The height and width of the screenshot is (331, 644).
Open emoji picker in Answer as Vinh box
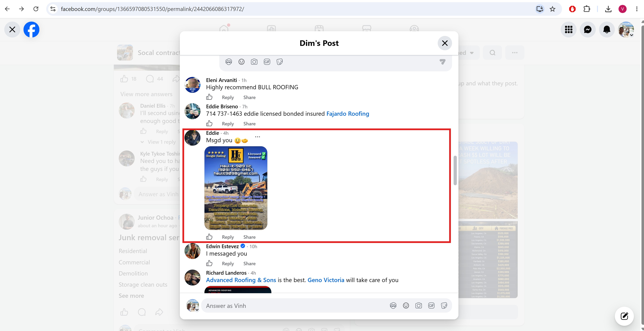406,306
